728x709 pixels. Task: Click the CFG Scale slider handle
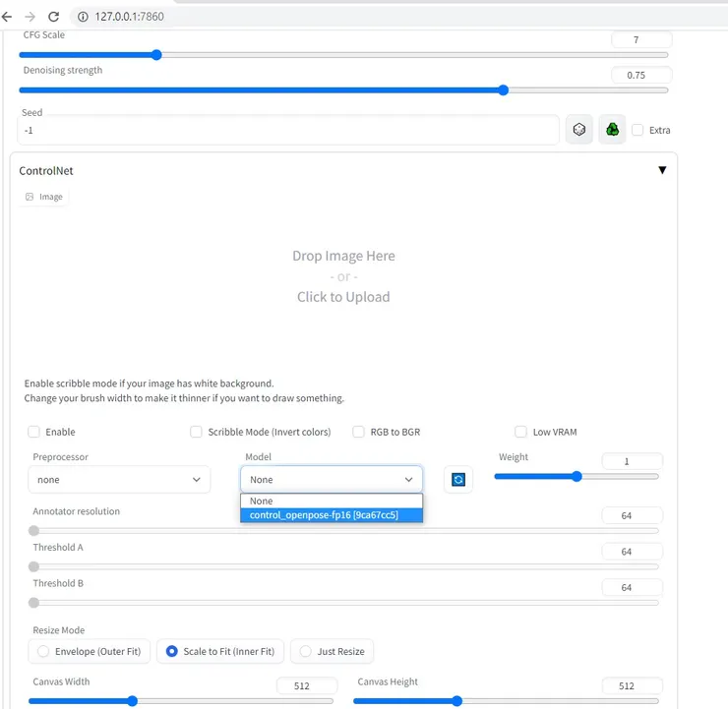157,55
